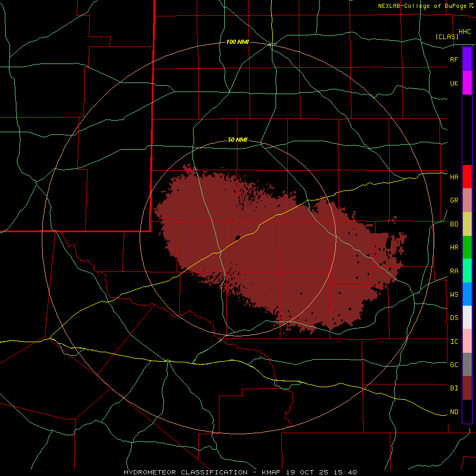476x476 pixels.
Task: Click the GC legend label
Action: click(x=454, y=364)
